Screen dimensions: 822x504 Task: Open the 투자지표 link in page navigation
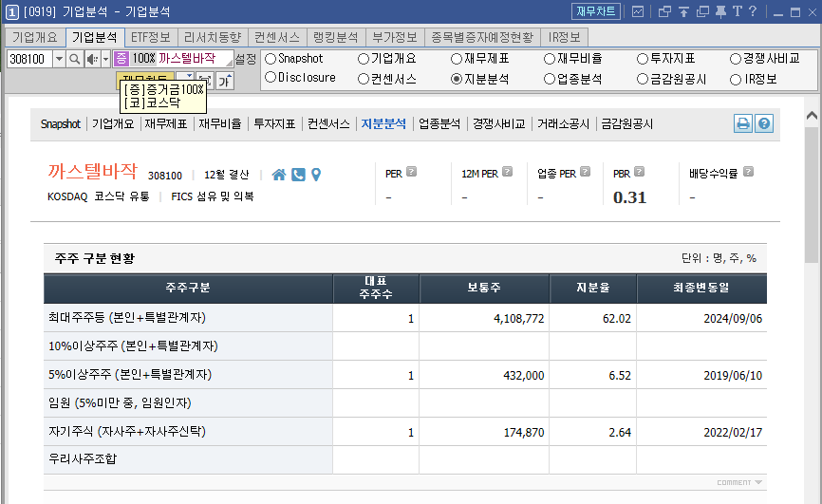click(274, 124)
